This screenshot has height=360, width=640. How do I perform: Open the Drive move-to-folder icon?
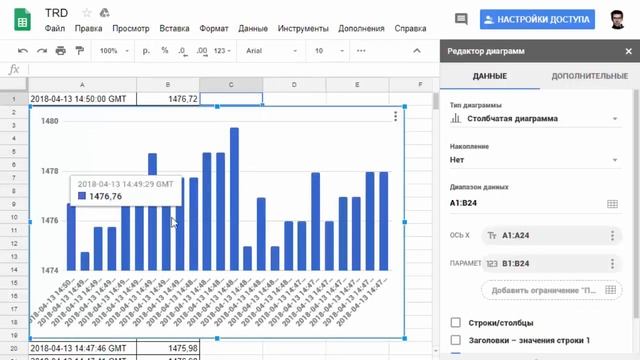(x=104, y=13)
